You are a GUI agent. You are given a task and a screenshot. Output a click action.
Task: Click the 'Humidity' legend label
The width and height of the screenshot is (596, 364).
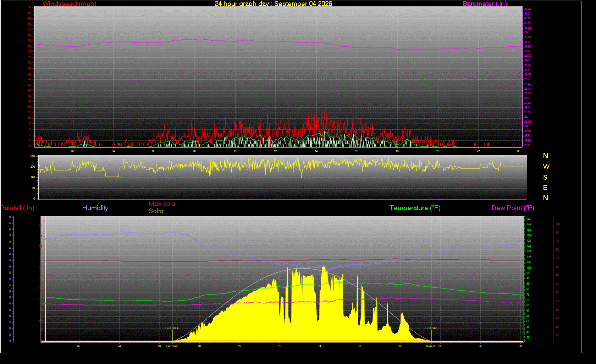point(95,208)
